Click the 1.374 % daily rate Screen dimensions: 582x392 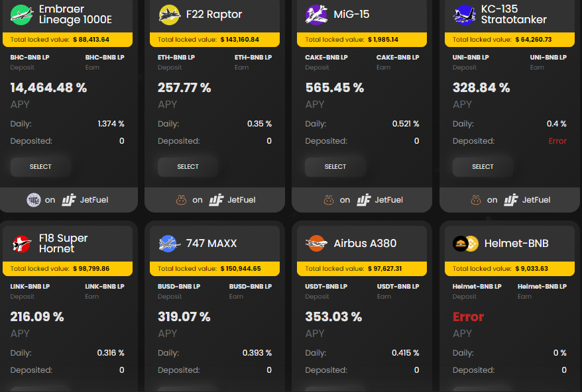(111, 124)
